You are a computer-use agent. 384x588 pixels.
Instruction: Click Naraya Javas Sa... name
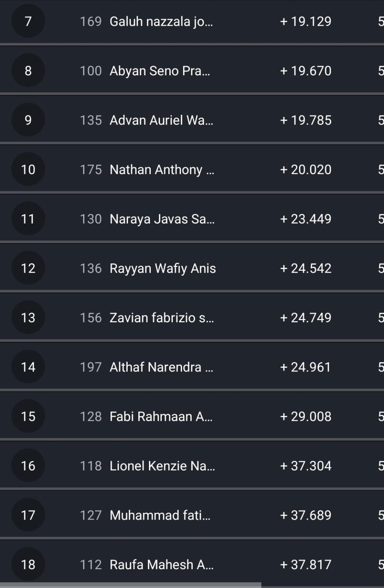click(x=162, y=219)
